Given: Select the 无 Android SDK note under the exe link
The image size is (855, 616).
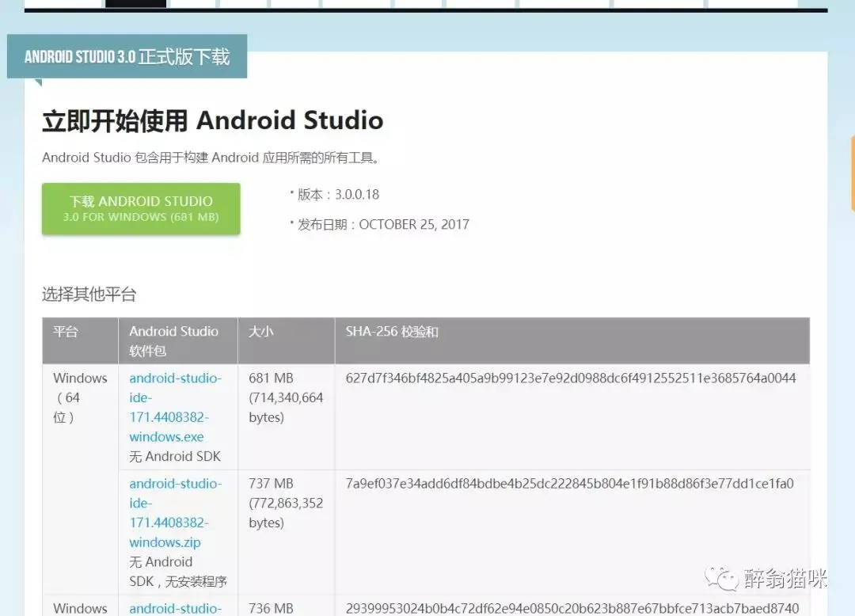Looking at the screenshot, I should [x=175, y=456].
